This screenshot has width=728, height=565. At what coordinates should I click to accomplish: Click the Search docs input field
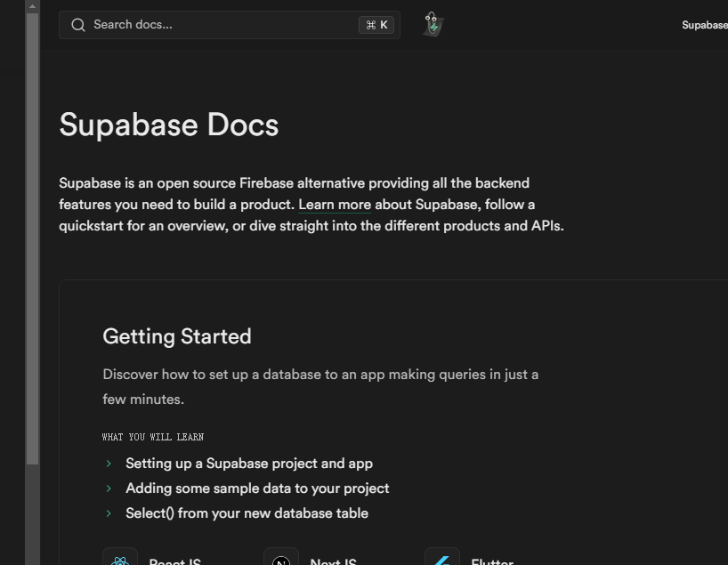tap(230, 25)
